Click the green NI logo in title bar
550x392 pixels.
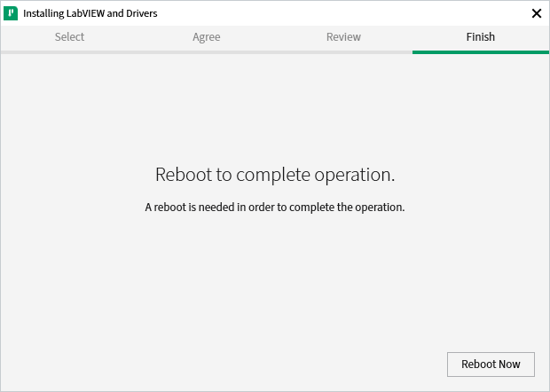[12, 13]
